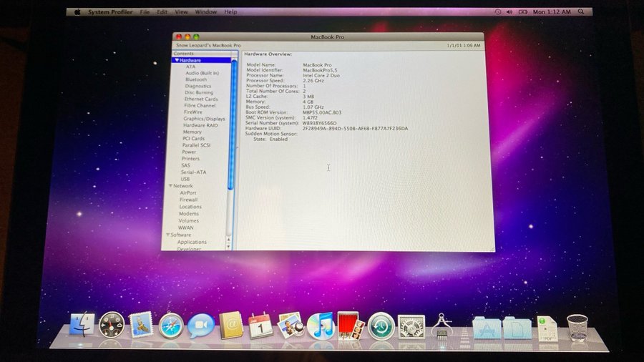Open the View menu
644x362 pixels.
point(182,12)
